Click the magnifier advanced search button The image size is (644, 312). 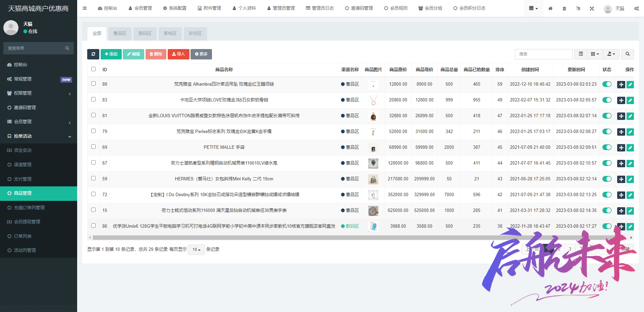pyautogui.click(x=628, y=54)
